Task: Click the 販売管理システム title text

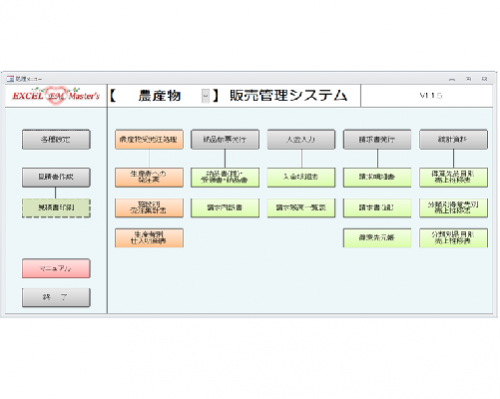Action: (x=288, y=96)
